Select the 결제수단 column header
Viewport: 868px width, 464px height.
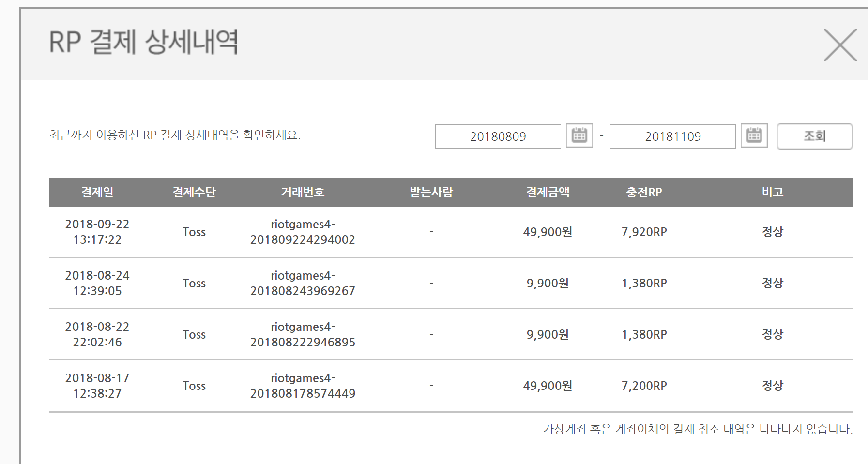click(194, 192)
